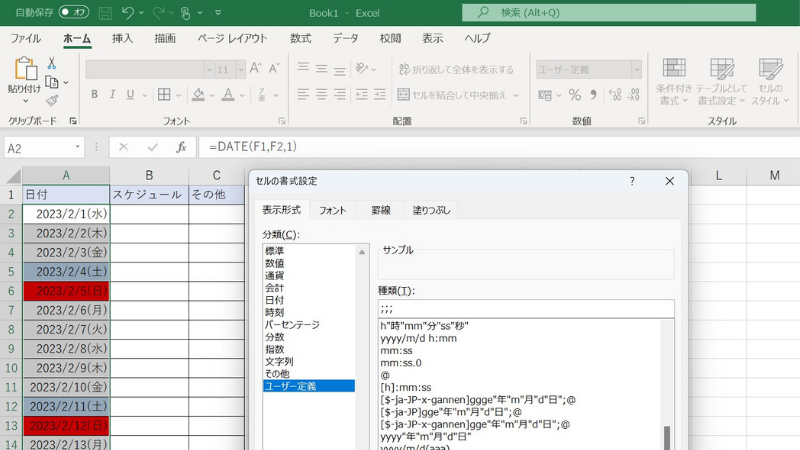This screenshot has height=450, width=800.
Task: Increase font size icon
Action: click(x=256, y=68)
